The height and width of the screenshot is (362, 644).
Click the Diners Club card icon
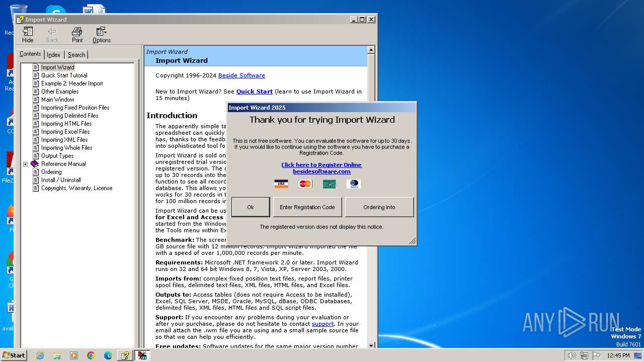[354, 184]
